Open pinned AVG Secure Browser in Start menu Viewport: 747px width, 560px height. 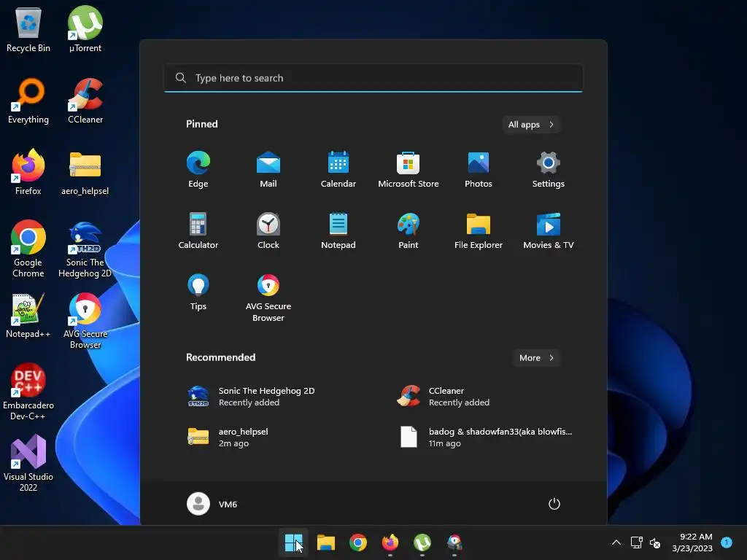[x=268, y=298]
